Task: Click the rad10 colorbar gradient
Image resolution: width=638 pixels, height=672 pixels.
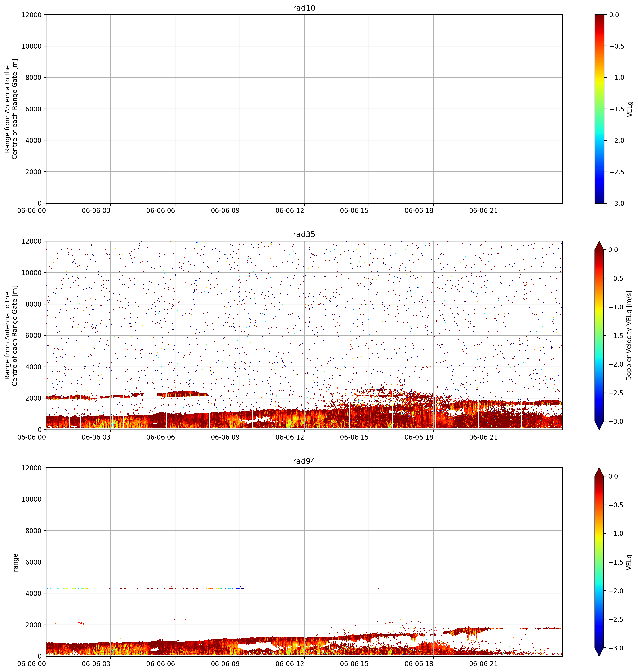Action: pyautogui.click(x=600, y=109)
